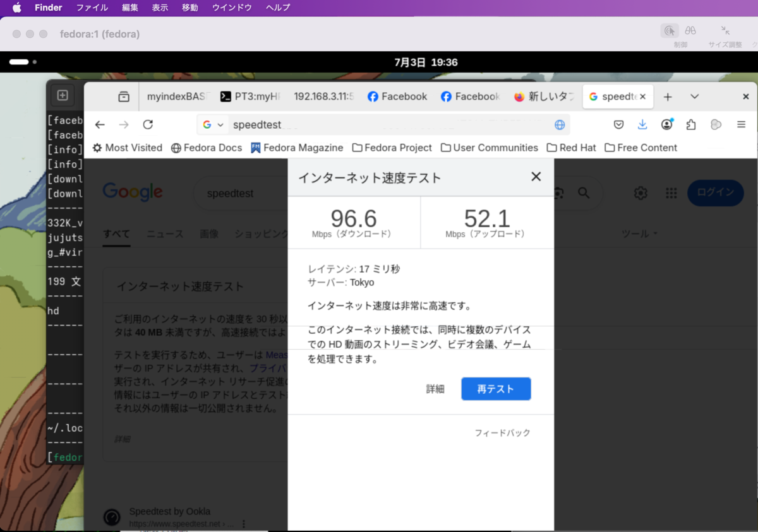Select the すべて search tab
758x532 pixels.
coord(116,233)
